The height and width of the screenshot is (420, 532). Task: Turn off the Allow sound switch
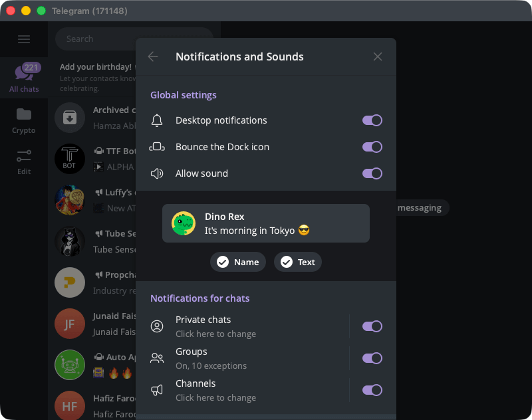[x=372, y=173]
